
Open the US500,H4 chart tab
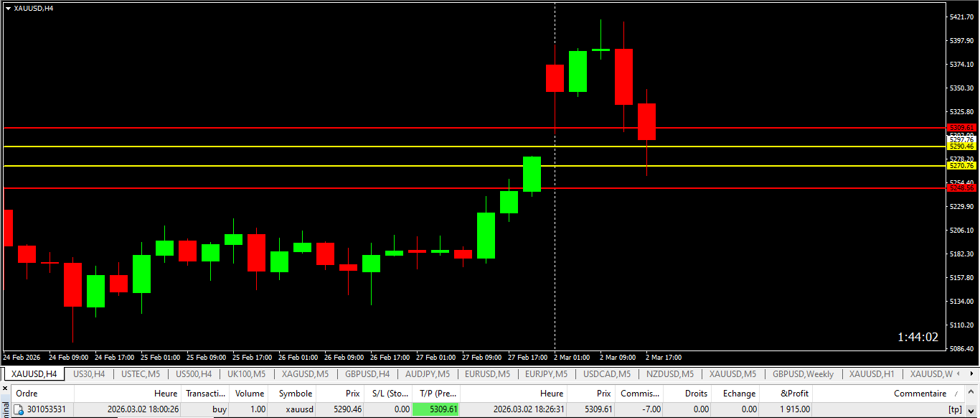194,374
